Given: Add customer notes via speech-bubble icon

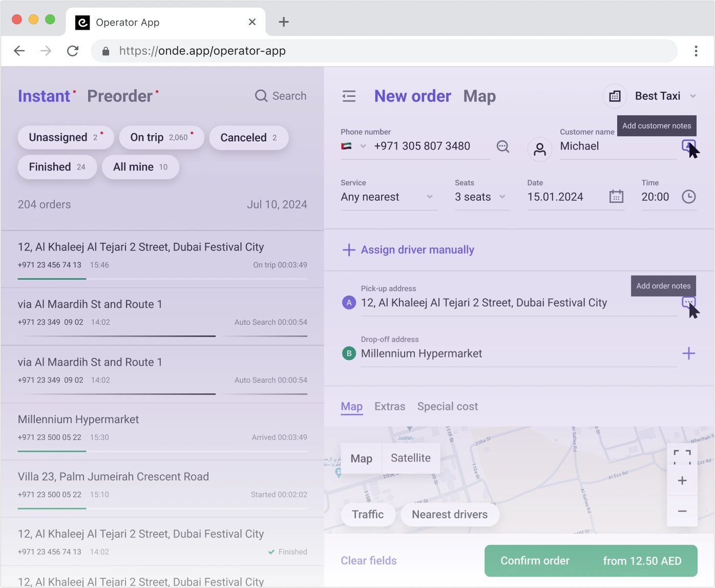Looking at the screenshot, I should (x=688, y=146).
